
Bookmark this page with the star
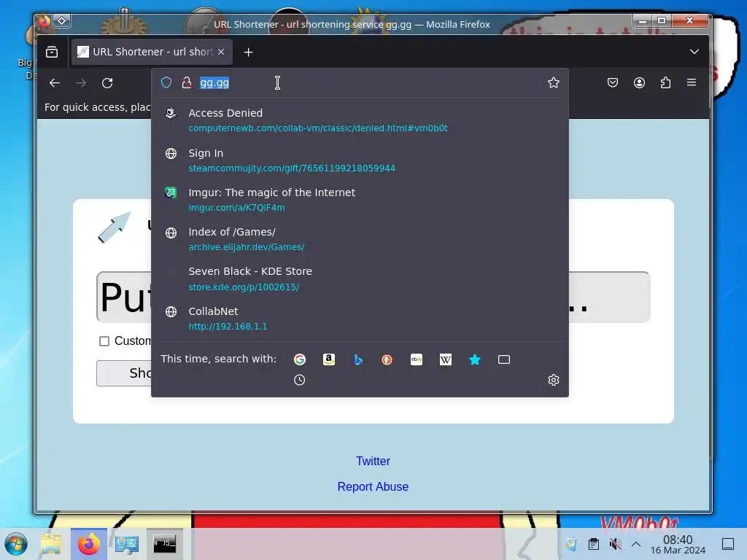tap(553, 83)
